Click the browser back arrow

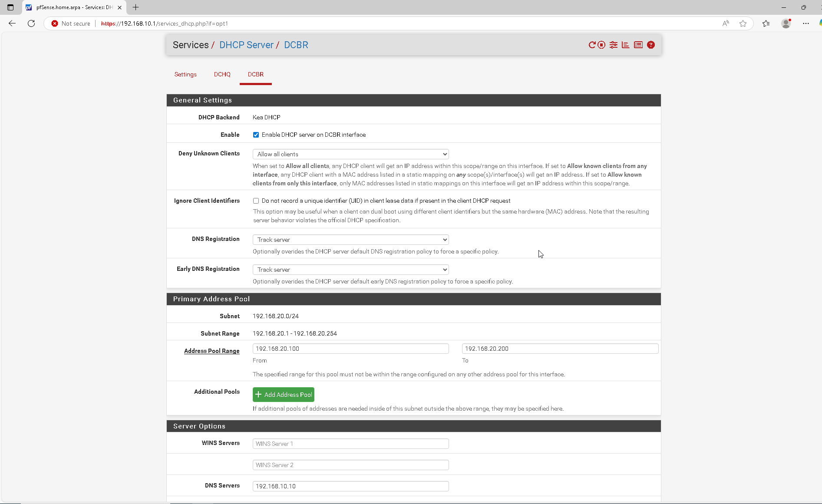click(12, 23)
